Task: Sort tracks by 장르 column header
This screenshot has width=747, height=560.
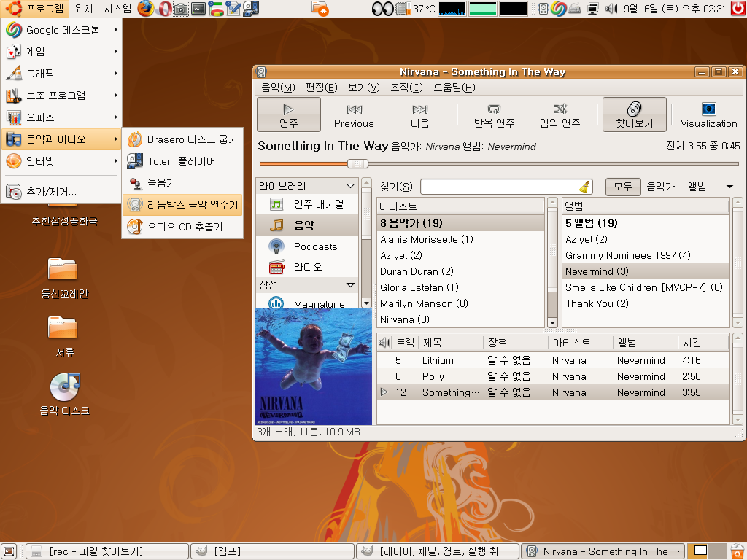Action: [516, 343]
